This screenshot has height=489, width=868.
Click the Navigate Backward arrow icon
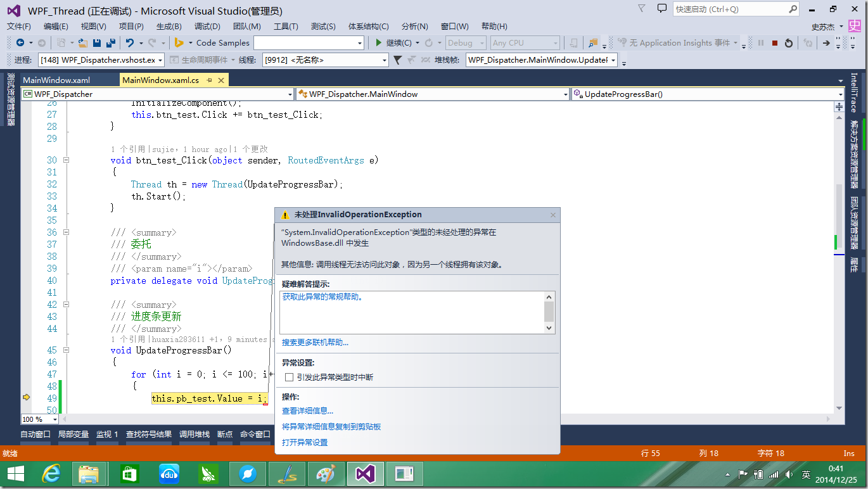pyautogui.click(x=21, y=43)
